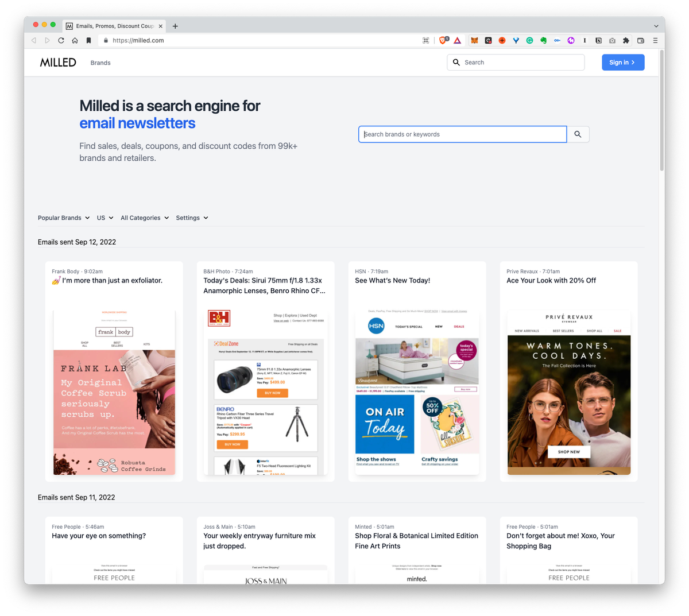Click the camera screenshot extension icon
The width and height of the screenshot is (689, 616).
click(x=612, y=41)
